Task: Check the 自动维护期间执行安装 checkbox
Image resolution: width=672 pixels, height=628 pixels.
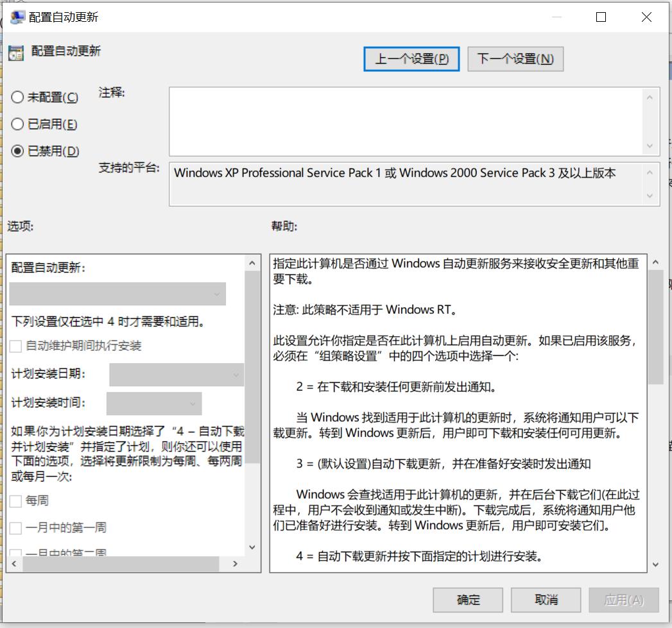Action: click(x=14, y=346)
